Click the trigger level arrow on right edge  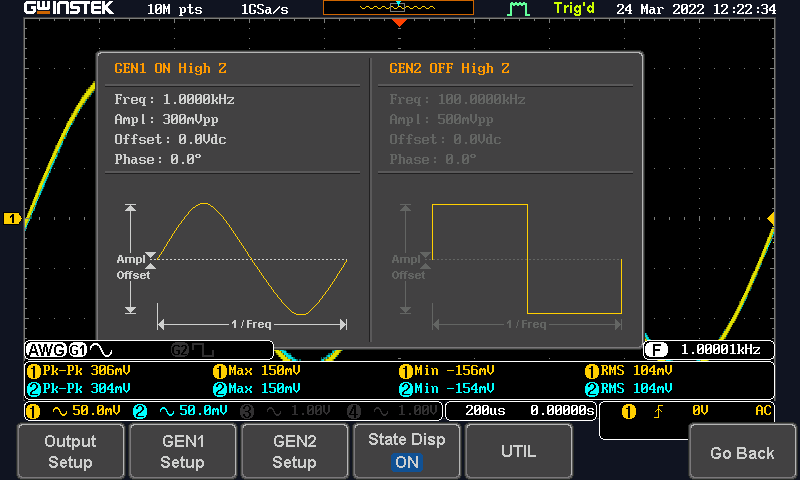point(771,218)
